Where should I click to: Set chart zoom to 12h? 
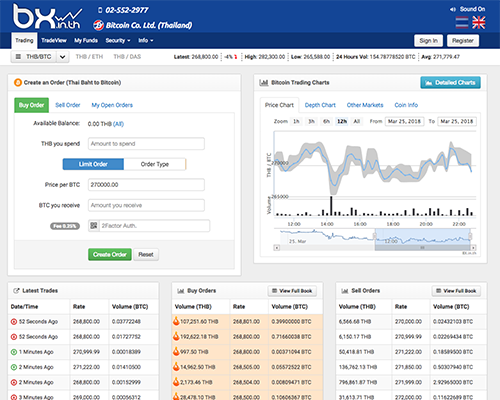(342, 121)
